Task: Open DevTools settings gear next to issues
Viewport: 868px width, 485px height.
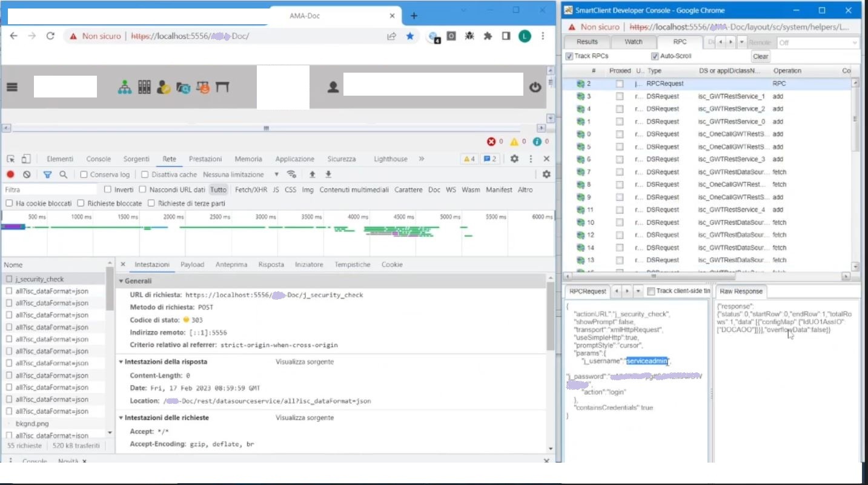Action: pyautogui.click(x=514, y=159)
